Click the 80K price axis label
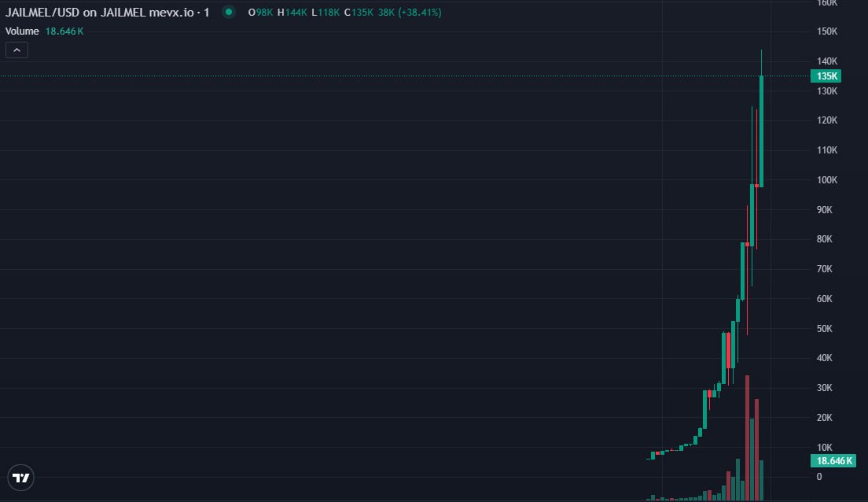Viewport: 868px width, 502px height. 825,239
